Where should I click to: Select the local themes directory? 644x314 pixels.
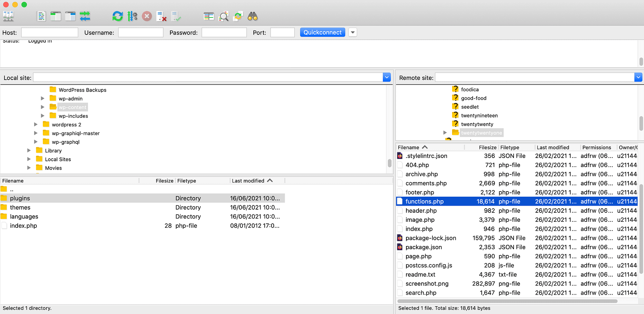coord(142,207)
